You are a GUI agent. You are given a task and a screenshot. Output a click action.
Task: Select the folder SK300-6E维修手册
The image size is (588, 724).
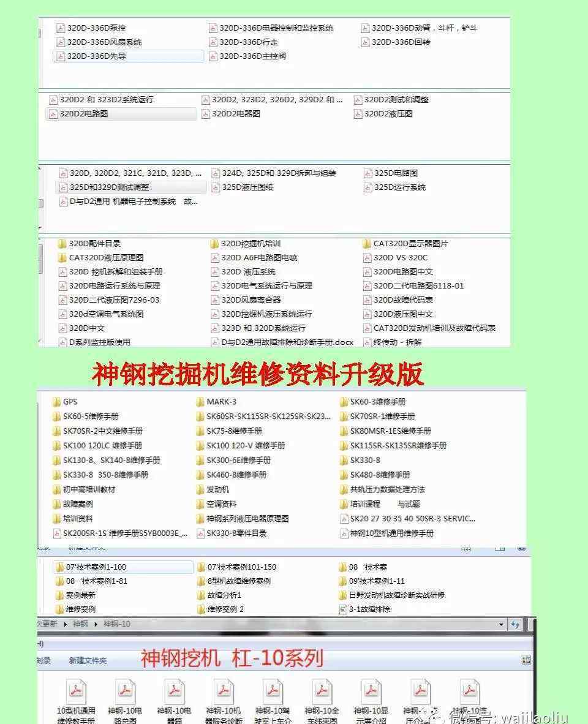pyautogui.click(x=238, y=461)
